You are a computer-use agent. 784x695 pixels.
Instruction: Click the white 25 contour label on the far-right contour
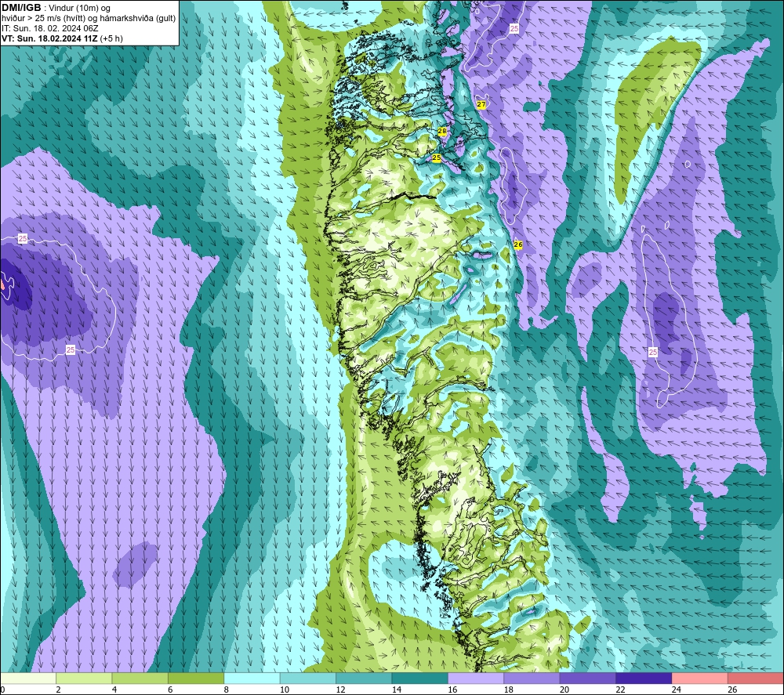pos(652,353)
